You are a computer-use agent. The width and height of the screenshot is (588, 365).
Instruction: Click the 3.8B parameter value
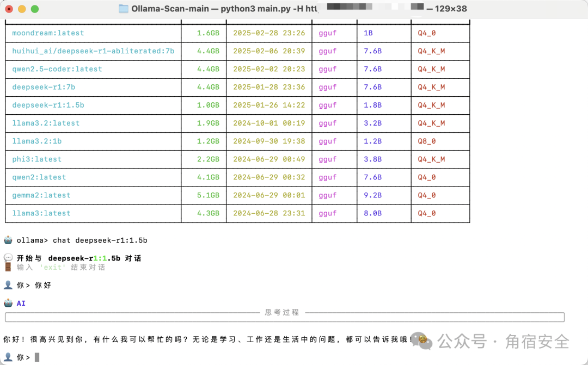click(x=372, y=159)
